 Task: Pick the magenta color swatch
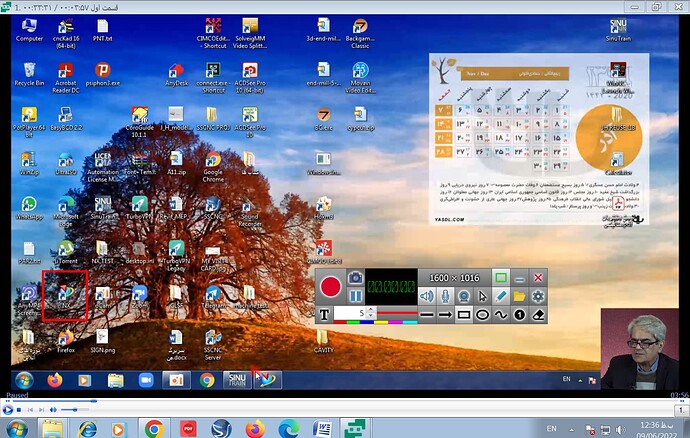coord(396,322)
